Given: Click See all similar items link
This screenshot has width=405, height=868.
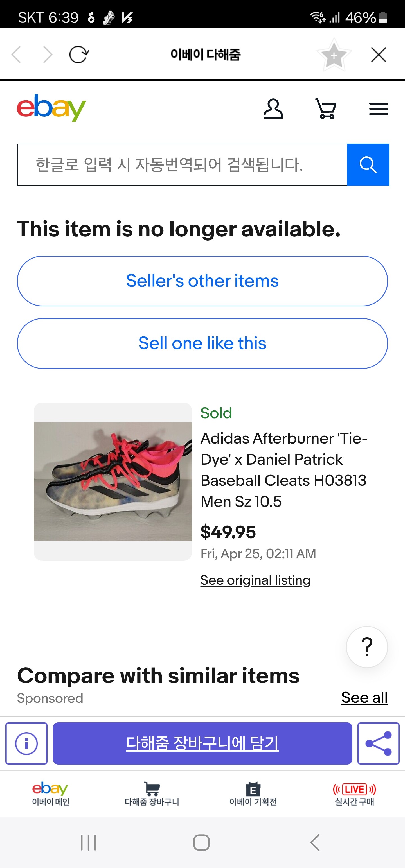Looking at the screenshot, I should click(364, 697).
